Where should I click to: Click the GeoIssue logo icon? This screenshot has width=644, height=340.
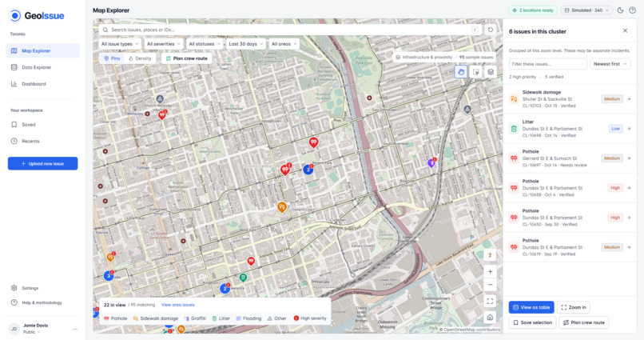pos(15,16)
